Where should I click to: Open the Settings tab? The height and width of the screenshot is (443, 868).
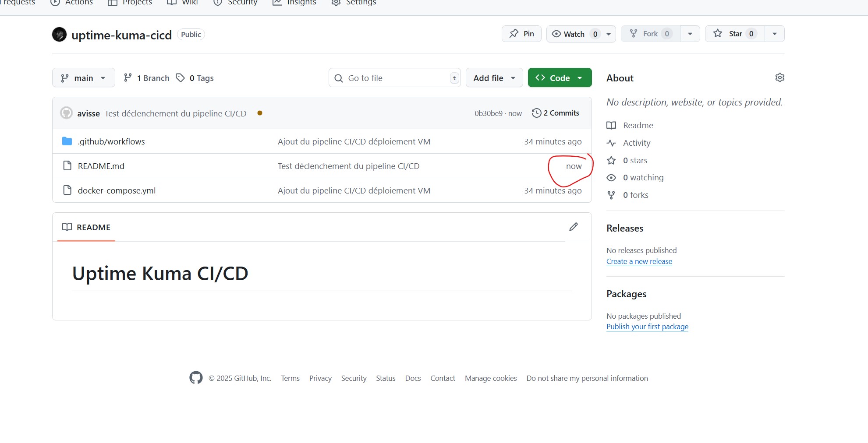click(354, 3)
